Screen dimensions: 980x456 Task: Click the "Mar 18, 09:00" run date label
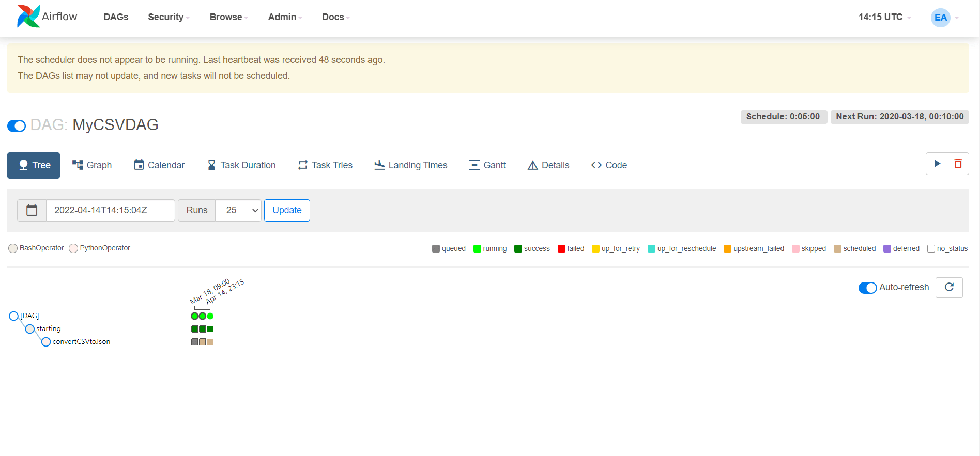(x=209, y=292)
